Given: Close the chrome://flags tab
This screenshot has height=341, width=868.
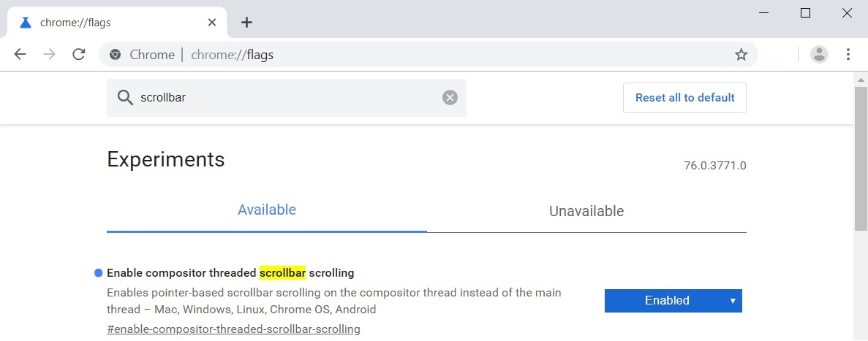Looking at the screenshot, I should point(212,22).
